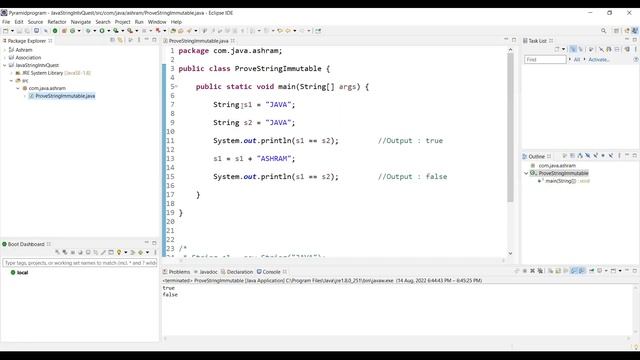Toggle Link with Editor in Package Explorer

click(x=120, y=40)
